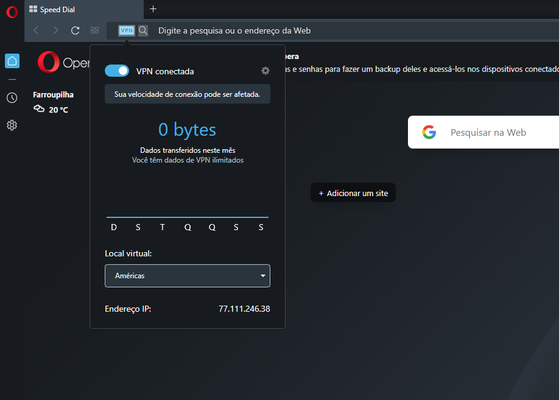Click the T day label on chart
Screen dimensions: 559x400
(x=163, y=227)
